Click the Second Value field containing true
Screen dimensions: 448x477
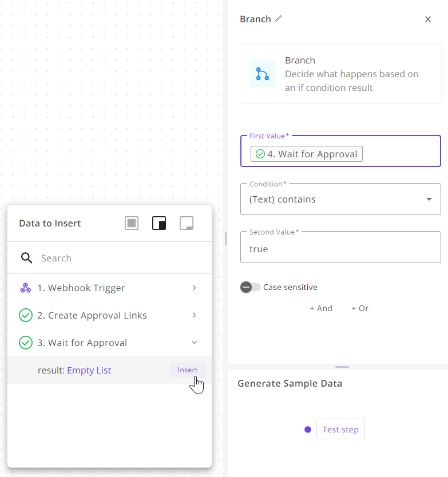tap(340, 249)
